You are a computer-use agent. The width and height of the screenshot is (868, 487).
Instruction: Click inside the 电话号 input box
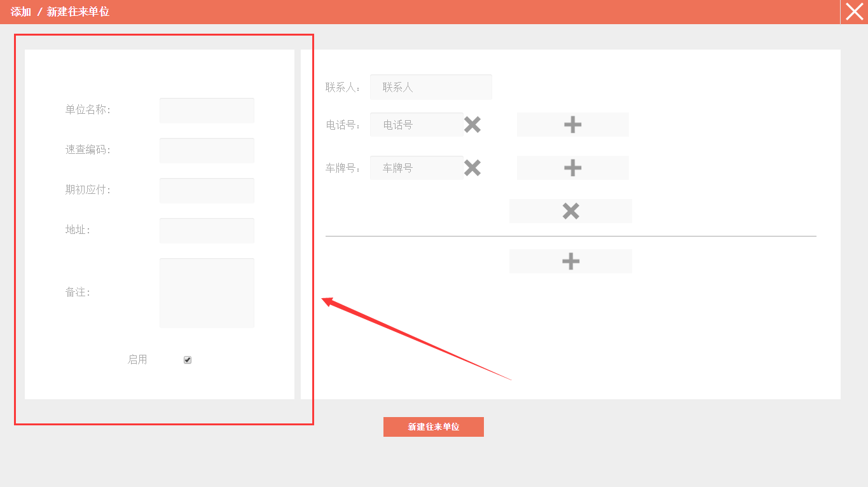click(417, 125)
